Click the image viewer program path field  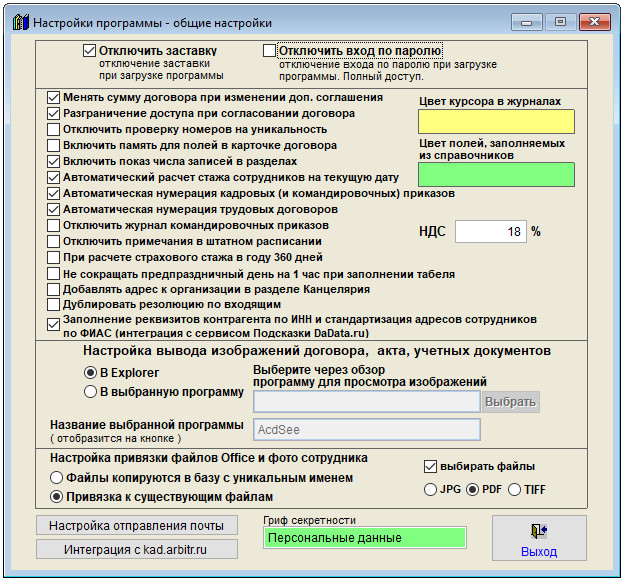click(x=367, y=402)
